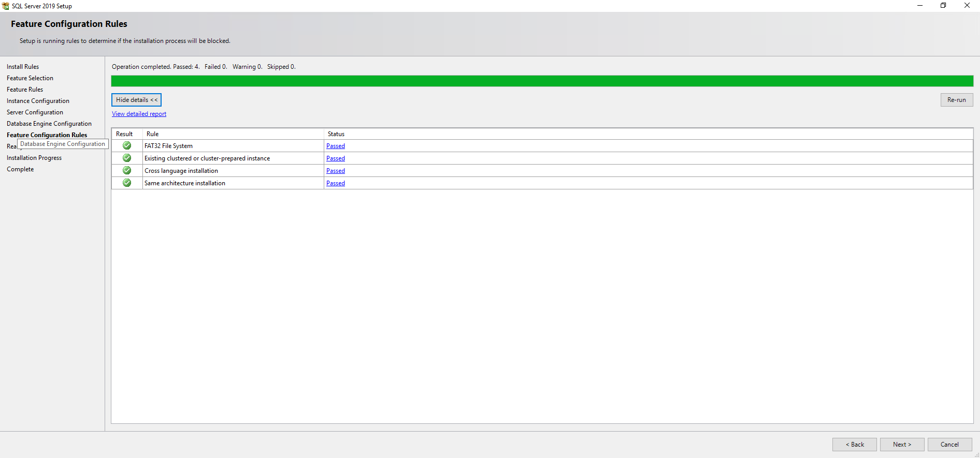Select Install Rules step in sidebar
Screen dimensions: 980x458
23,67
